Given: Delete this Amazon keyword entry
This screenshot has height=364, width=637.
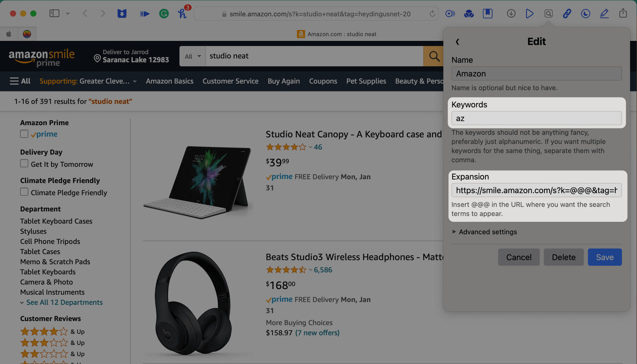Looking at the screenshot, I should (564, 257).
